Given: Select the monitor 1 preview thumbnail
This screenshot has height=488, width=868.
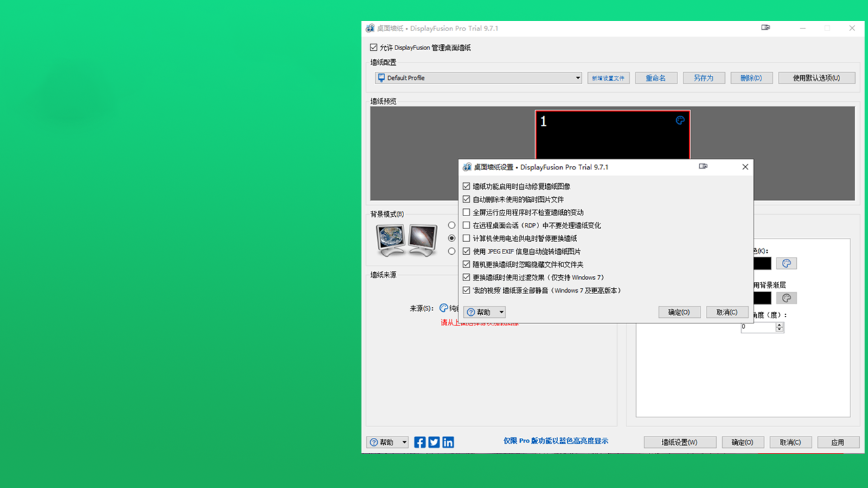Looking at the screenshot, I should click(612, 135).
